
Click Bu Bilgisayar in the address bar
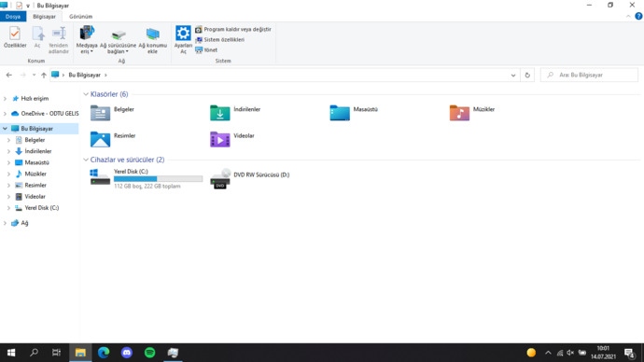tap(84, 76)
